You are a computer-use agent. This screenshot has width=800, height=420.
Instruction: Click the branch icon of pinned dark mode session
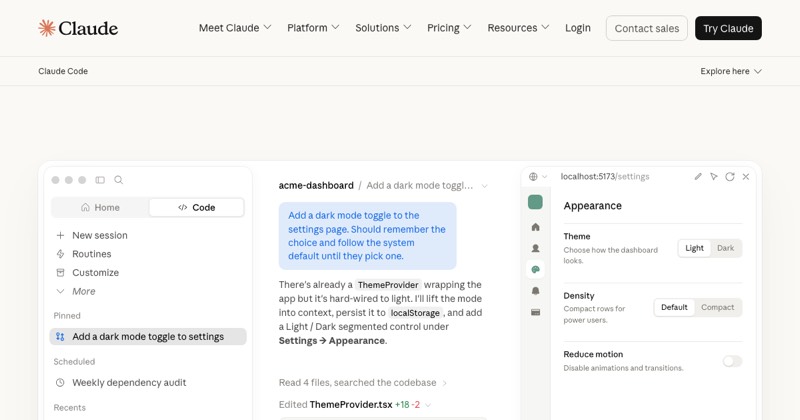pyautogui.click(x=60, y=336)
